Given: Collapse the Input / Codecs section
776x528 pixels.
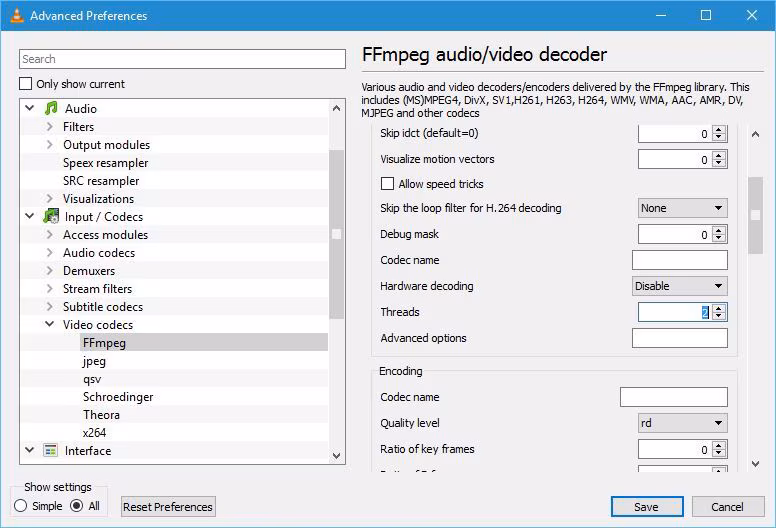Looking at the screenshot, I should [30, 216].
